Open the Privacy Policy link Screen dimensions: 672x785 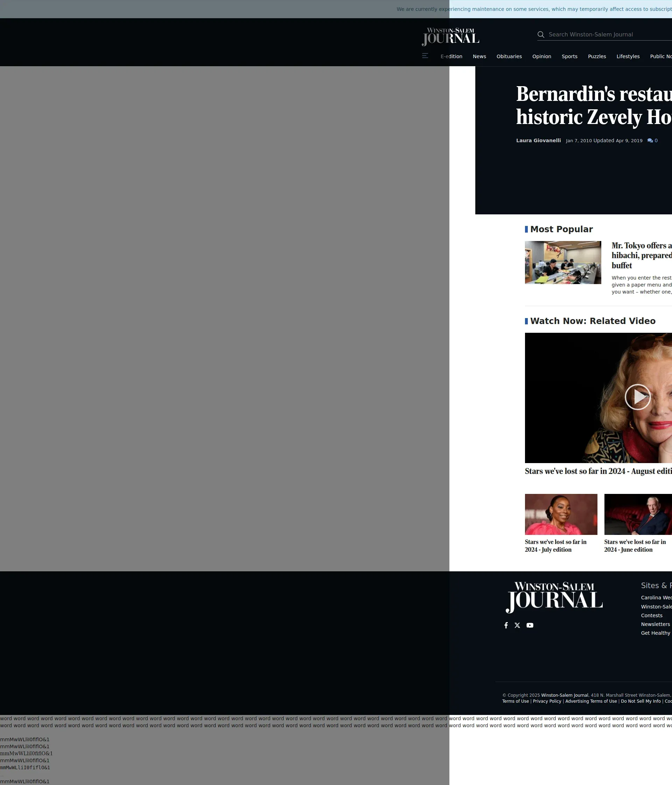click(x=547, y=701)
